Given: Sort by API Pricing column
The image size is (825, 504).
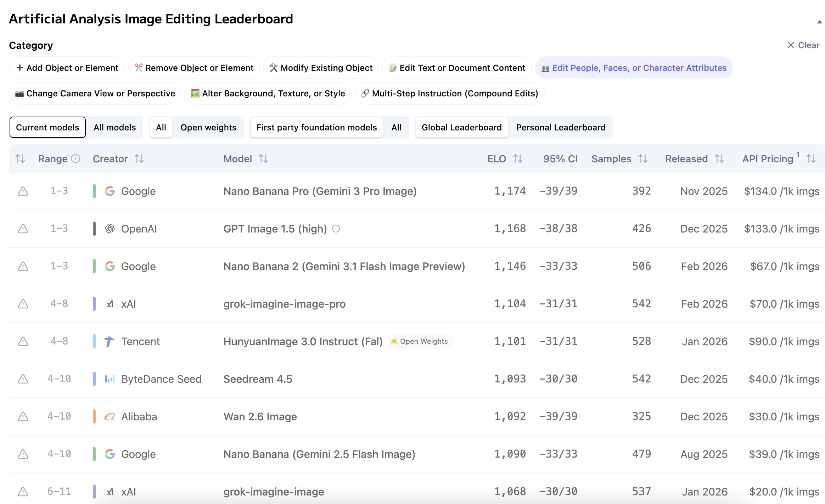Looking at the screenshot, I should (x=811, y=159).
